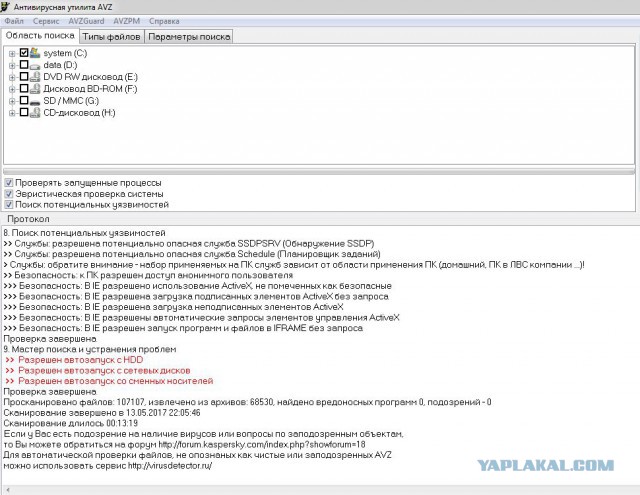640x495 pixels.
Task: Select the 'data (D:)' drive label
Action: [60, 65]
